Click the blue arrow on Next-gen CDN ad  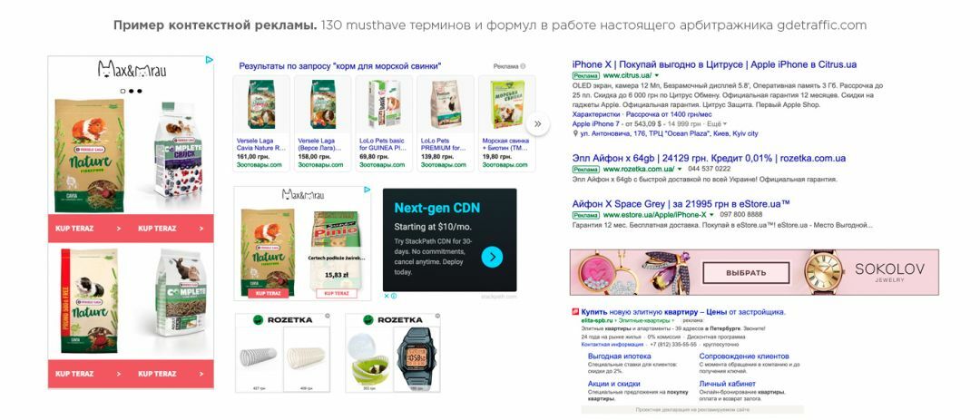(x=493, y=256)
